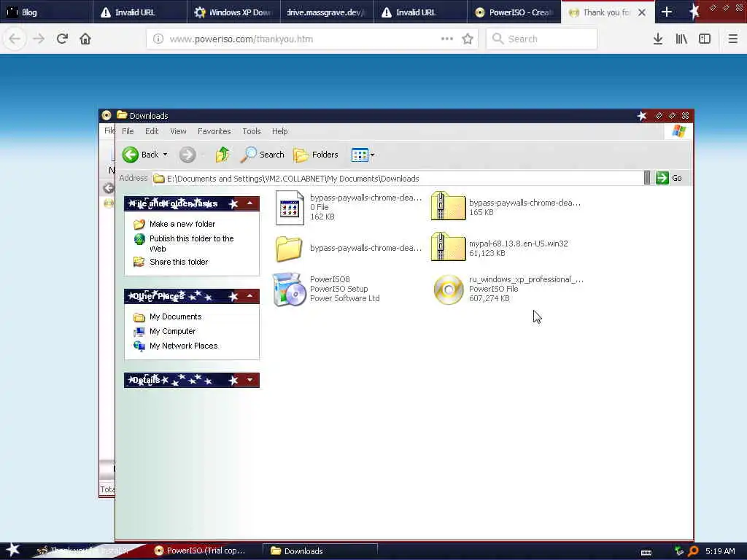This screenshot has width=747, height=560.
Task: Open the Explorer File menu
Action: pos(128,131)
